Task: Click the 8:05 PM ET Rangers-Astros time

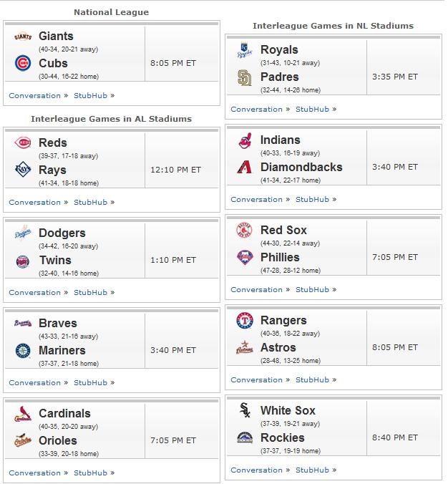Action: (x=394, y=347)
